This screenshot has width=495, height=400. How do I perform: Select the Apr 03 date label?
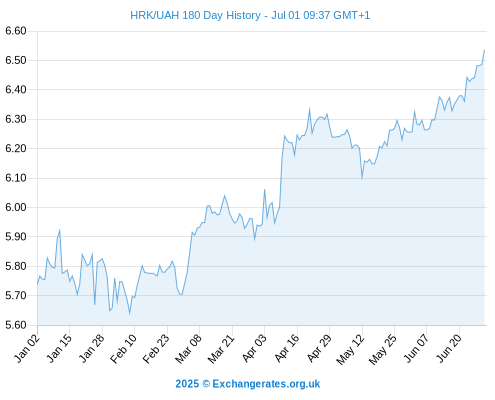tap(255, 348)
